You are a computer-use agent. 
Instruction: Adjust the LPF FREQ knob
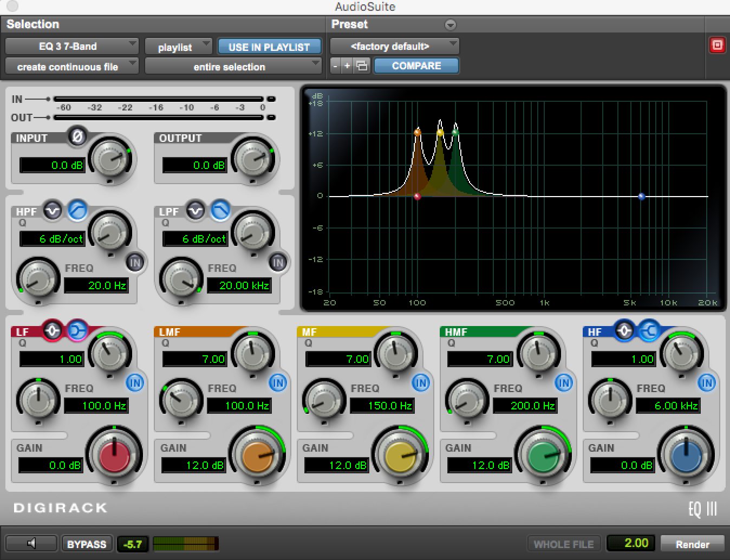[181, 279]
